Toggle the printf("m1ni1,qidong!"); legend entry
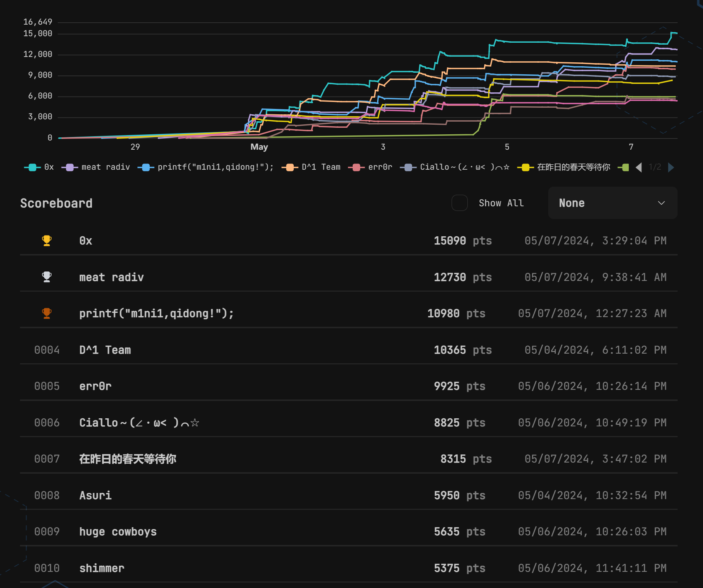 tap(206, 167)
